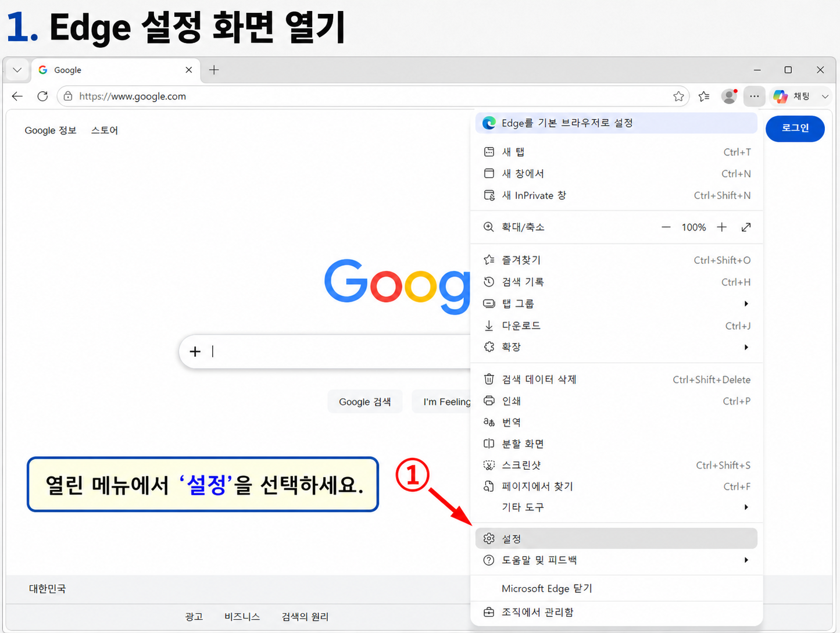Open the favorites list toolbar icon
This screenshot has width=840, height=633.
704,96
